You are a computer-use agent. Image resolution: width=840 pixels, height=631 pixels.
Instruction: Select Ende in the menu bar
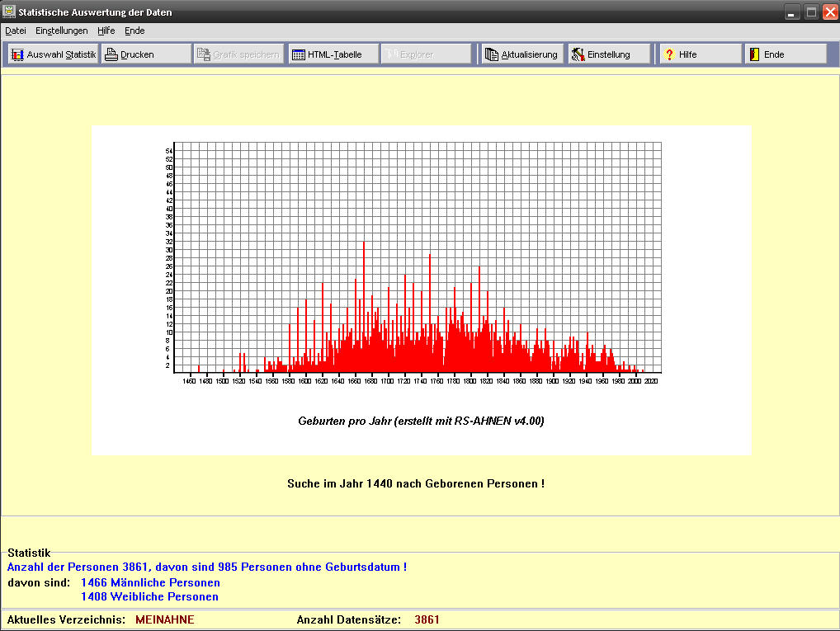[x=134, y=31]
